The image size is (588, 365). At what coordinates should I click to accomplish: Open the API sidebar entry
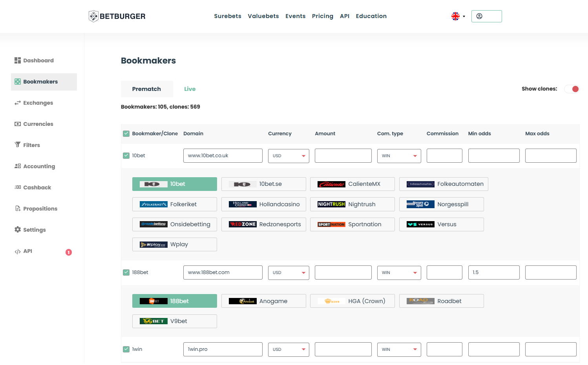24,251
